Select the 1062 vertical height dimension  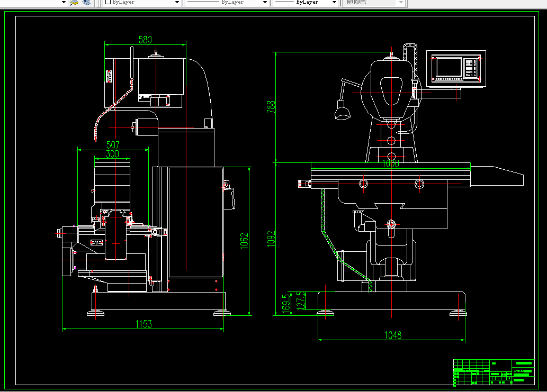pos(245,241)
